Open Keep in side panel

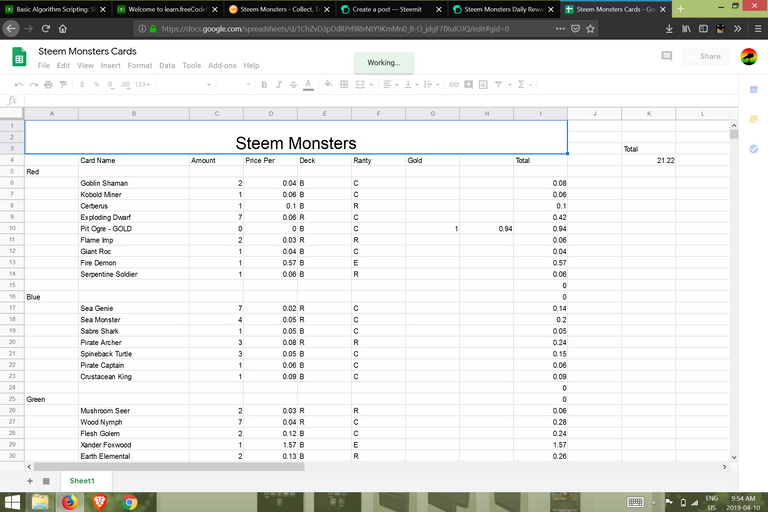click(x=753, y=119)
